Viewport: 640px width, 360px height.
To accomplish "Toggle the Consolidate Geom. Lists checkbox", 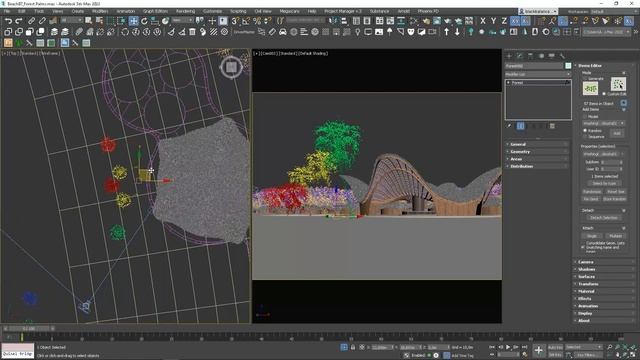I will pyautogui.click(x=583, y=247).
